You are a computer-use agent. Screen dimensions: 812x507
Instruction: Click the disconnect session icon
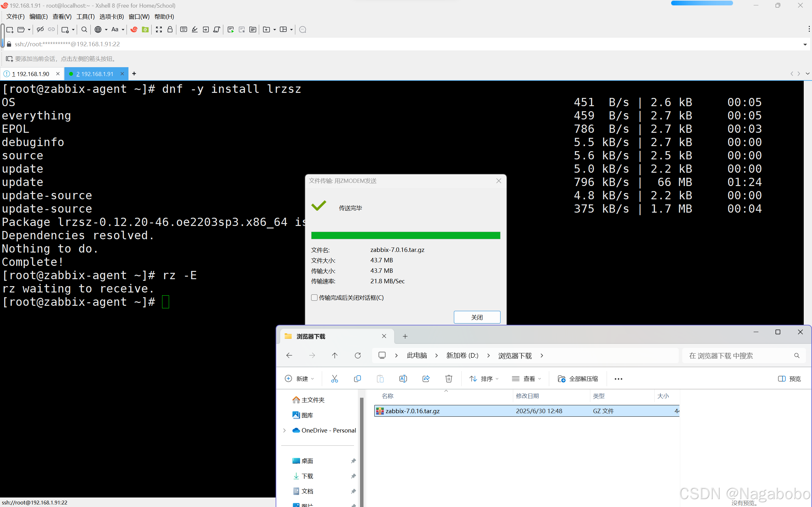[40, 29]
